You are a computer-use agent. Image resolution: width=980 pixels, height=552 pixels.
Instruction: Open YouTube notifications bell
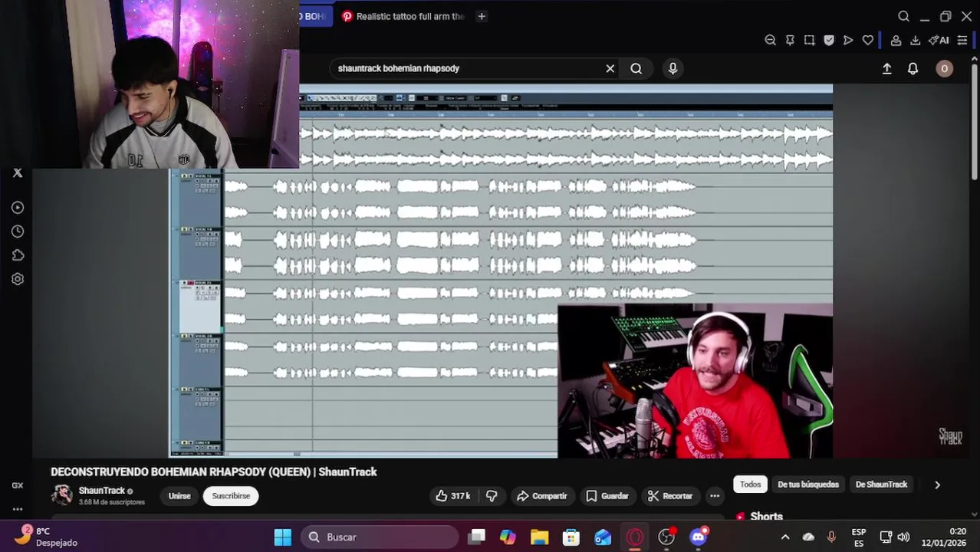pos(913,68)
